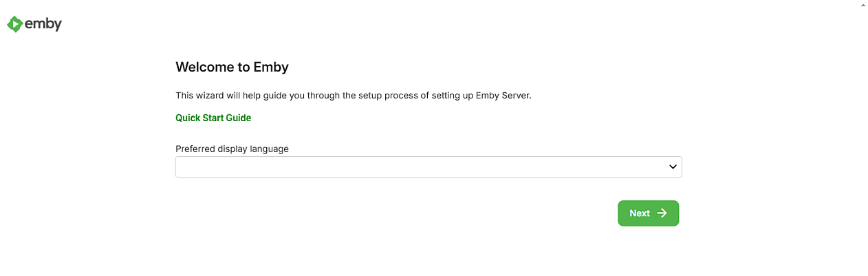Click the word Guide in green link
The height and width of the screenshot is (276, 868).
(x=238, y=118)
